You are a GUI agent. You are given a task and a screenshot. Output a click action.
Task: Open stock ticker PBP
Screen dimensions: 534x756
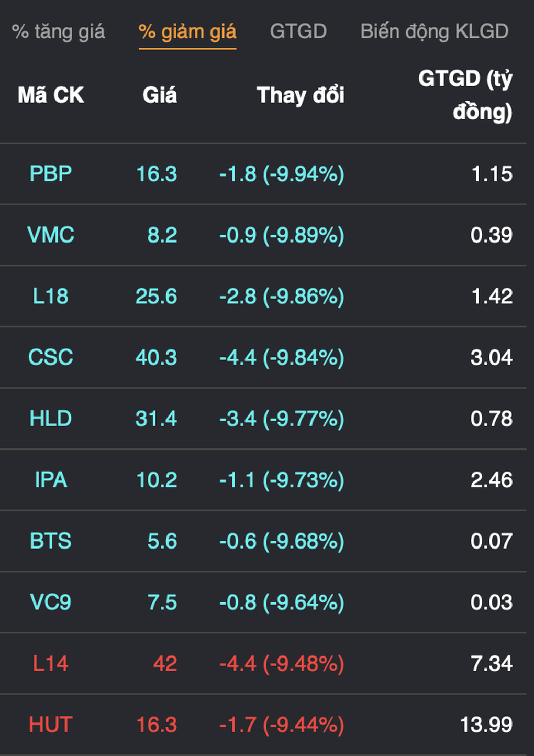(51, 173)
